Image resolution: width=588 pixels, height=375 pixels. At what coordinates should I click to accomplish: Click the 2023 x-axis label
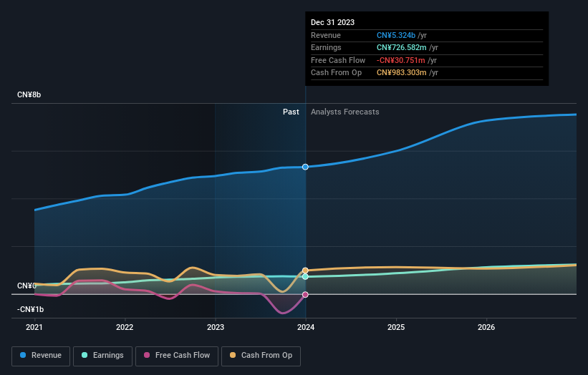coord(216,328)
